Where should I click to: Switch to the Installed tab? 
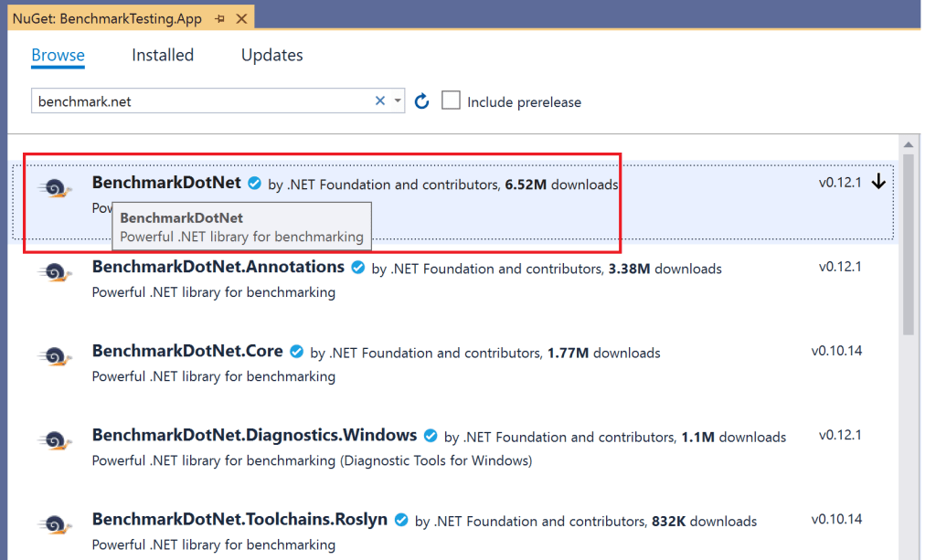pyautogui.click(x=163, y=55)
